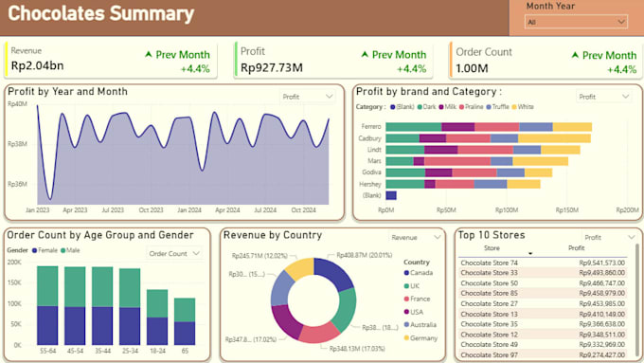Click the green up arrow in Profit card
Screen dimensions: 644x363
coord(365,54)
